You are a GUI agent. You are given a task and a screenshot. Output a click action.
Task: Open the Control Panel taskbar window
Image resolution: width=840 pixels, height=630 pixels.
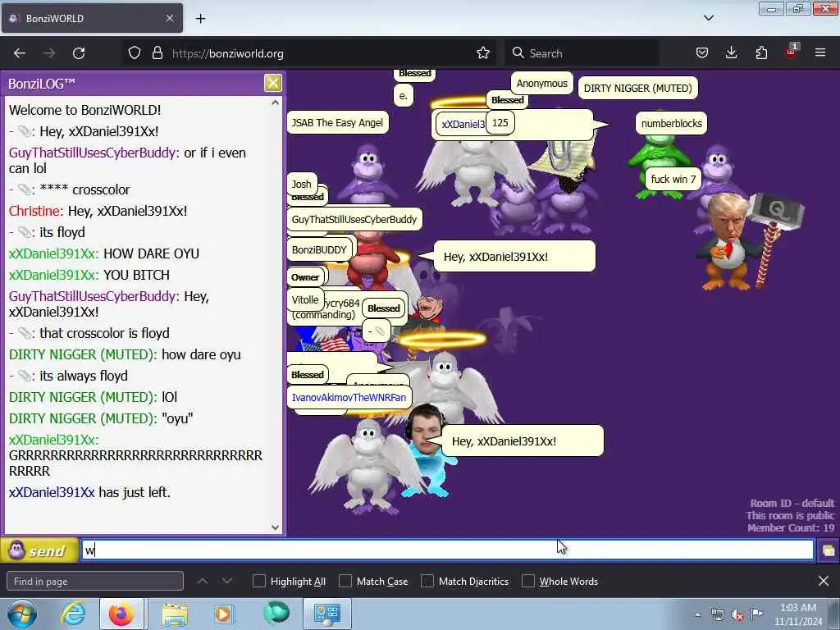tap(327, 614)
